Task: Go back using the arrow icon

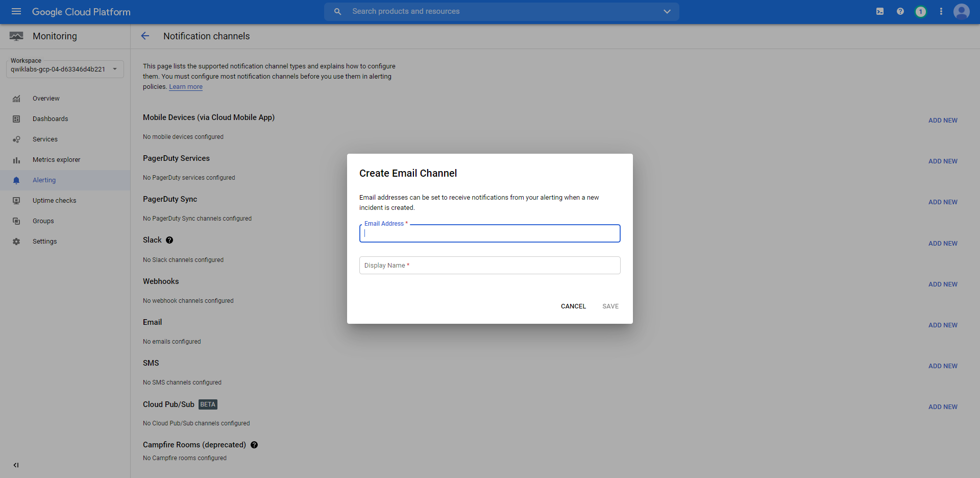Action: pos(145,36)
